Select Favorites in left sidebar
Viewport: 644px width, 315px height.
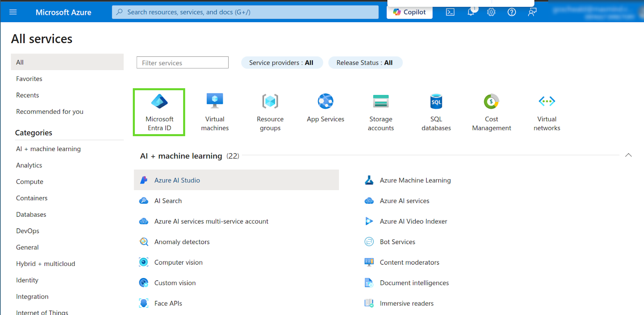[29, 79]
